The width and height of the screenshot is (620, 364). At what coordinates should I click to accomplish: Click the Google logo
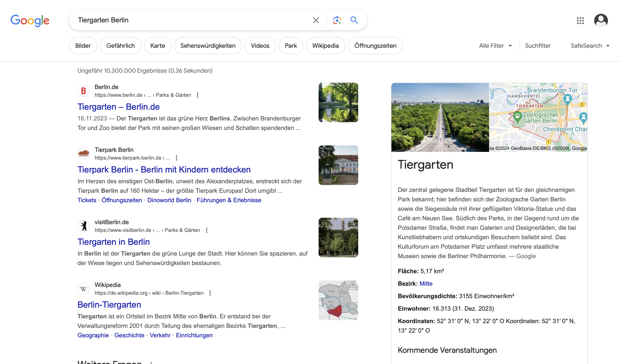click(x=30, y=20)
